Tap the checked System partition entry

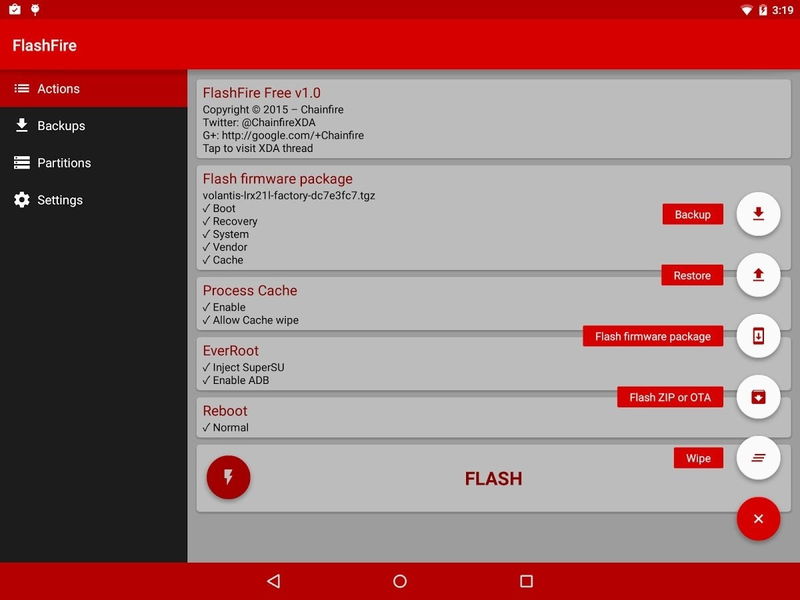click(x=226, y=234)
